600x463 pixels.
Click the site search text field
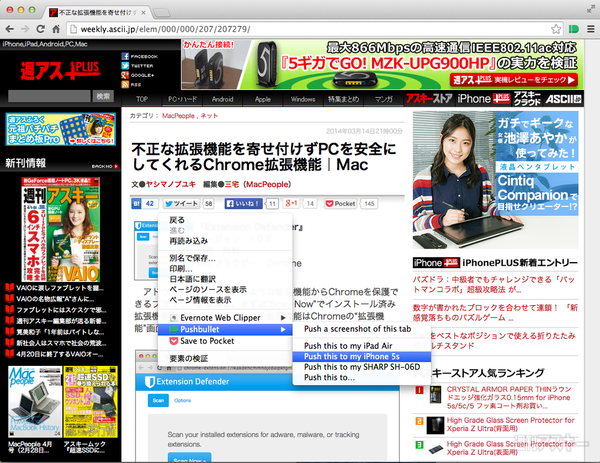(x=49, y=96)
